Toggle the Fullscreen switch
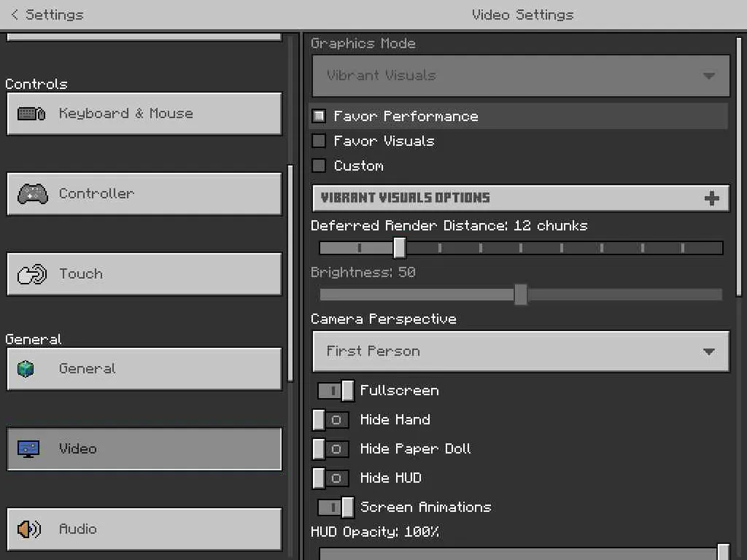 click(336, 391)
